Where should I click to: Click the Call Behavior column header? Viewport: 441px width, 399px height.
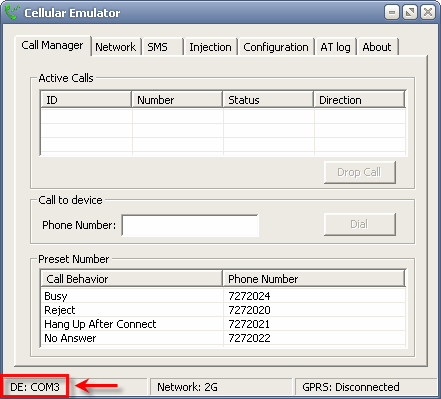pos(131,279)
